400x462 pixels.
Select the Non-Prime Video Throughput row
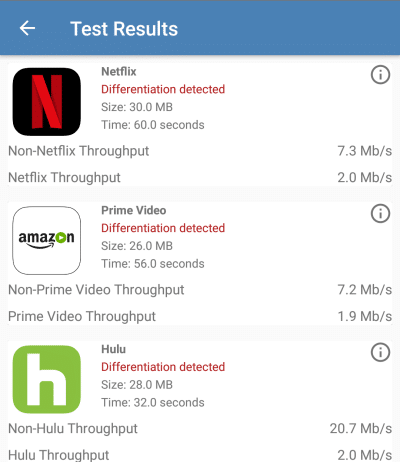pos(200,290)
